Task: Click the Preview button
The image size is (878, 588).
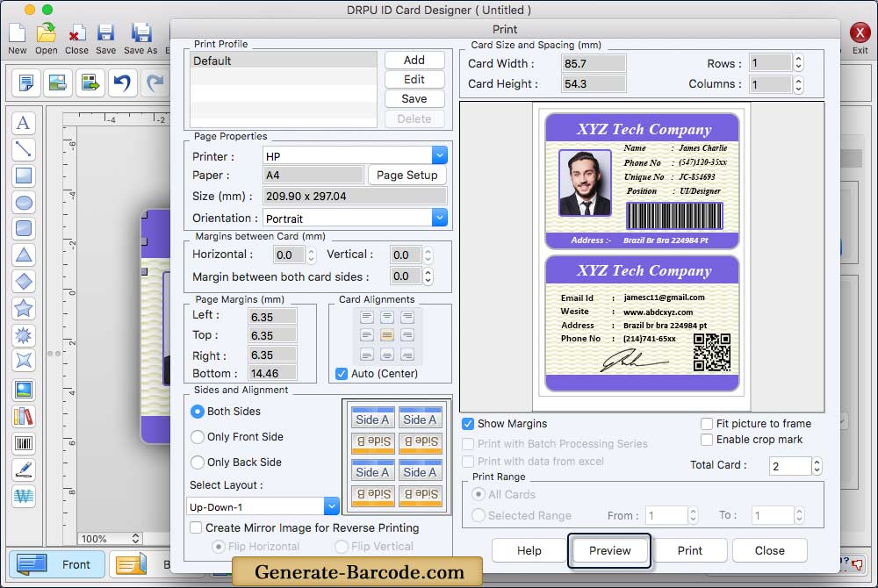Action: pyautogui.click(x=610, y=550)
